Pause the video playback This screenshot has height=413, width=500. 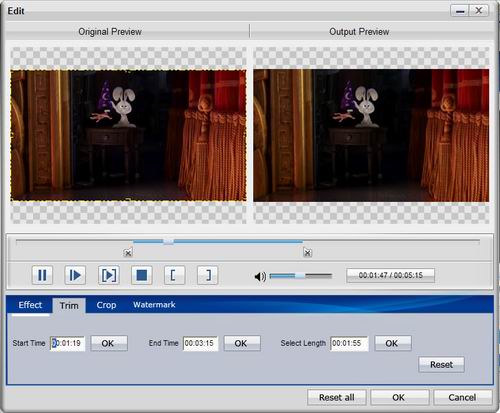(42, 275)
